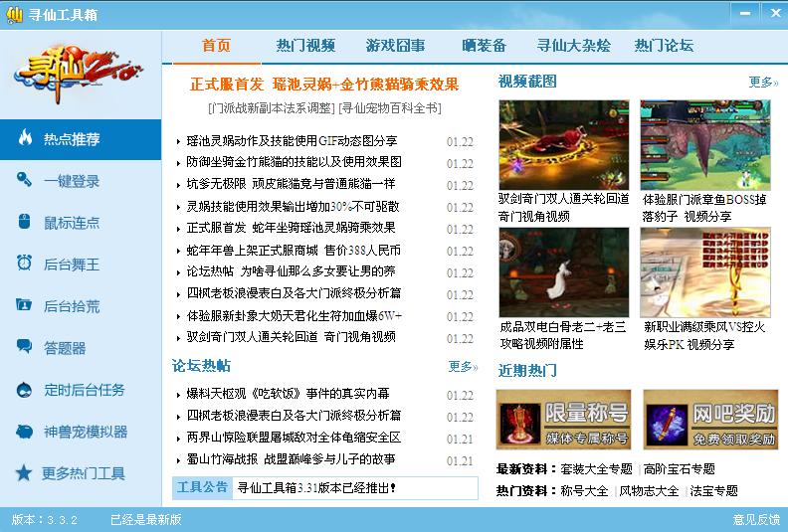Open article 体验服新卦象大奶天君化生符加血爆6W+
Screen dimensions: 788x532
[x=295, y=315]
